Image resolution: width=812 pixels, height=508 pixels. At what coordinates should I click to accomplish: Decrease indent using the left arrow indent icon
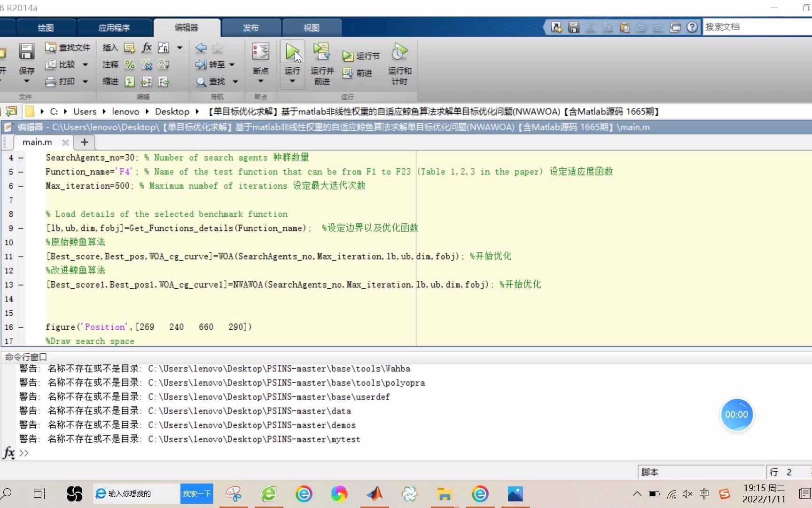point(164,82)
